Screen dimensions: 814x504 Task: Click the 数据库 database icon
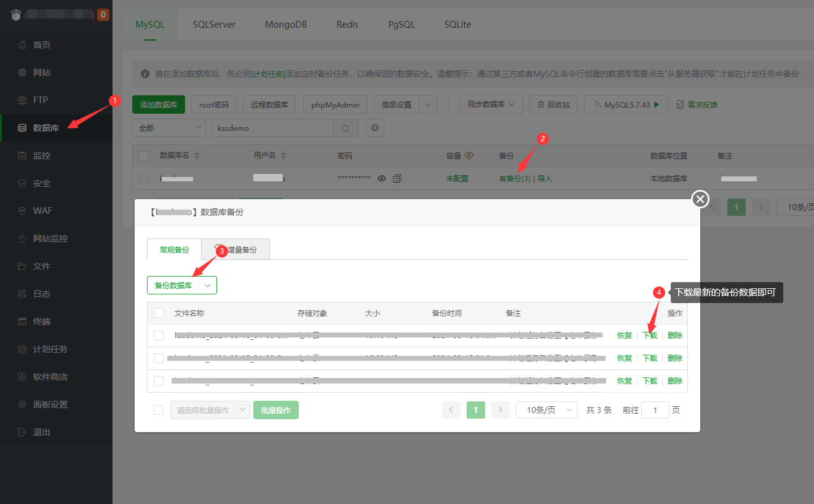[22, 128]
